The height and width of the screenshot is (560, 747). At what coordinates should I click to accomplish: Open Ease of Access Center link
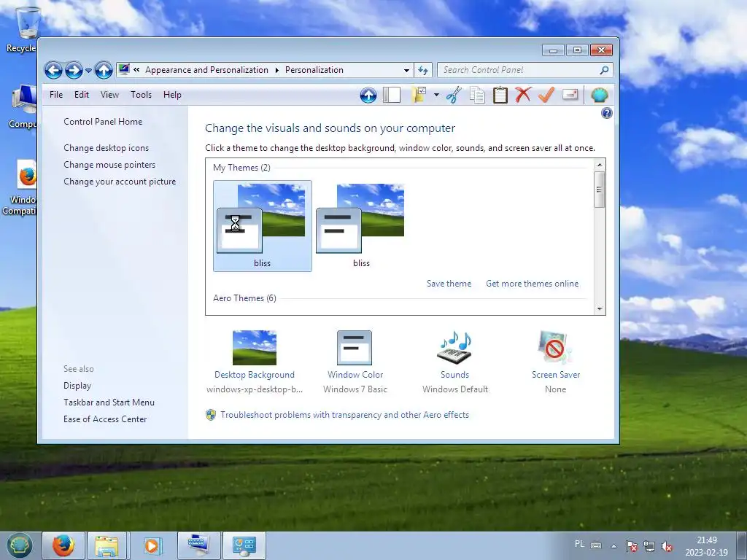tap(105, 419)
